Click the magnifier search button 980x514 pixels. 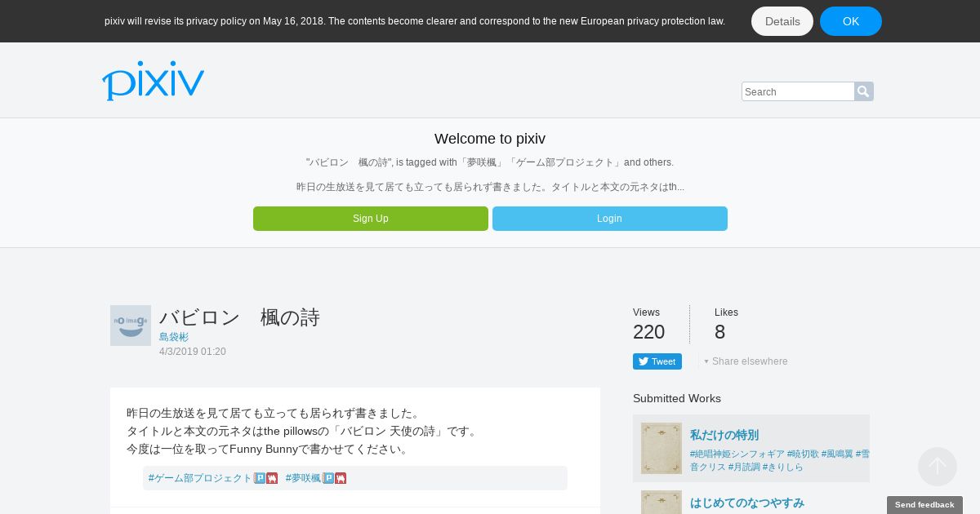(x=864, y=91)
